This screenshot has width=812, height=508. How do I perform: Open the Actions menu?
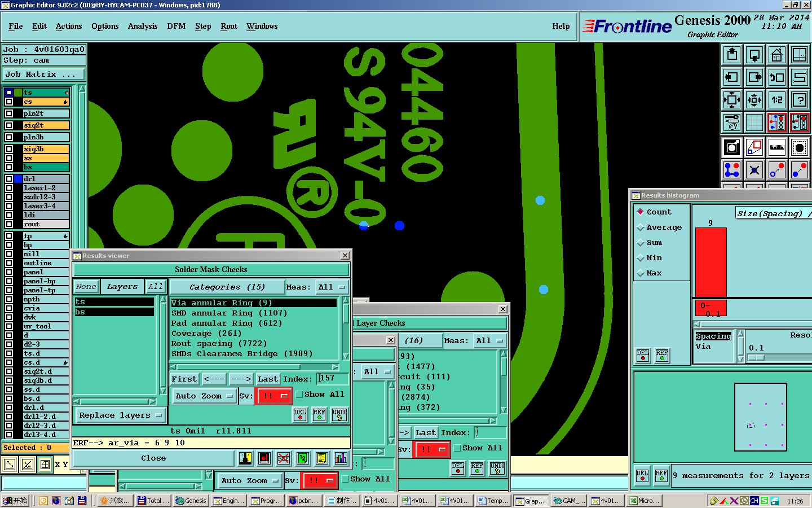pos(69,27)
